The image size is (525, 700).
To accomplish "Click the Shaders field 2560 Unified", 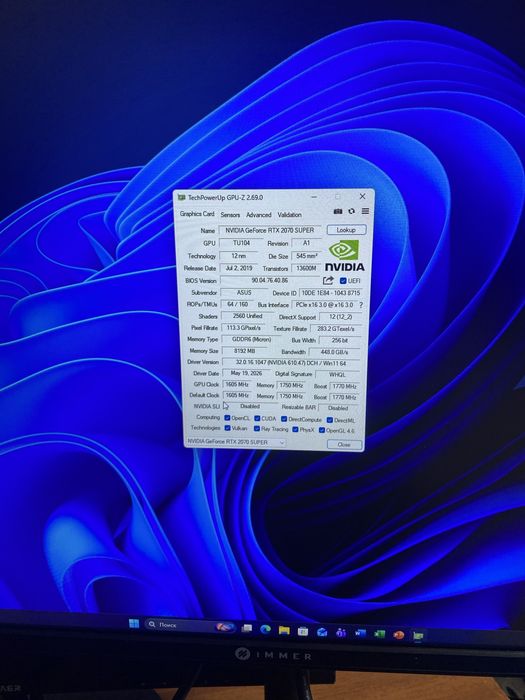I will (x=247, y=316).
